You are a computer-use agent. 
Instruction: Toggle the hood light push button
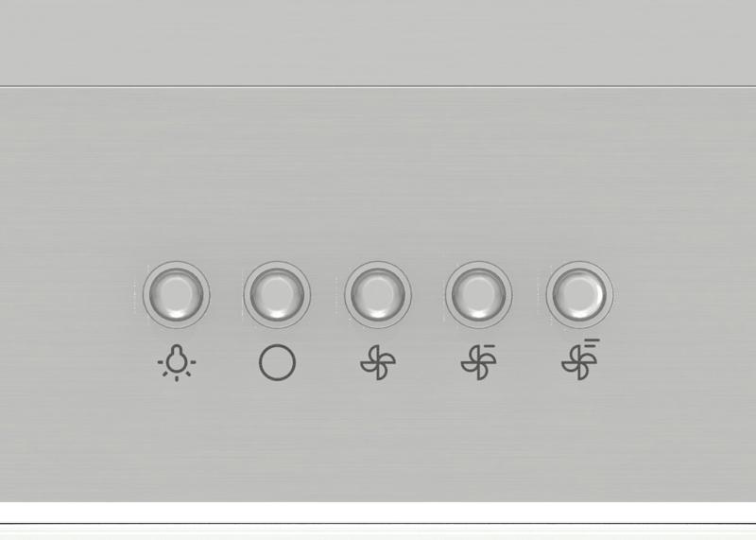177,294
